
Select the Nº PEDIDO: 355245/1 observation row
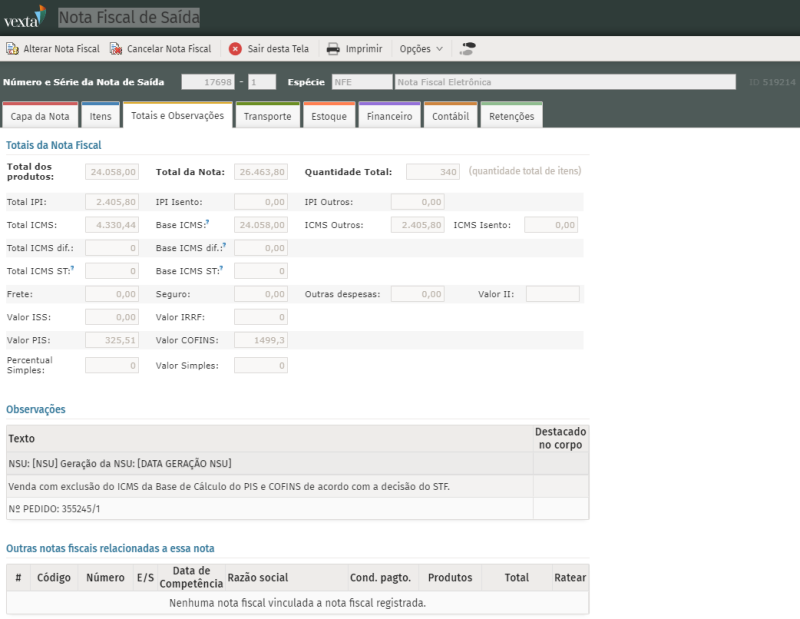tap(270, 509)
